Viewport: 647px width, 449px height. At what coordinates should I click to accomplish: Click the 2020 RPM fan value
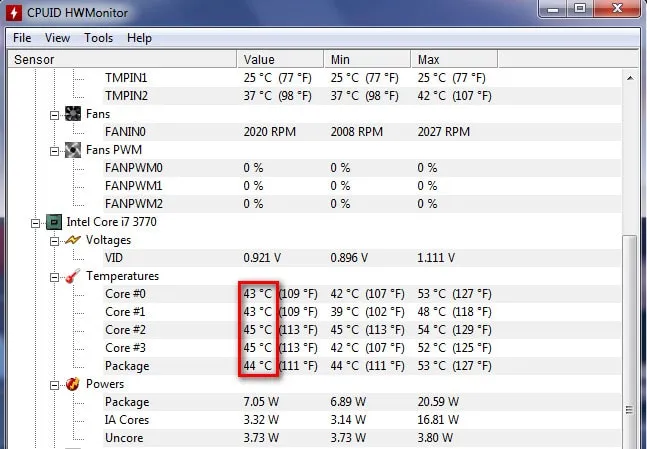[270, 132]
